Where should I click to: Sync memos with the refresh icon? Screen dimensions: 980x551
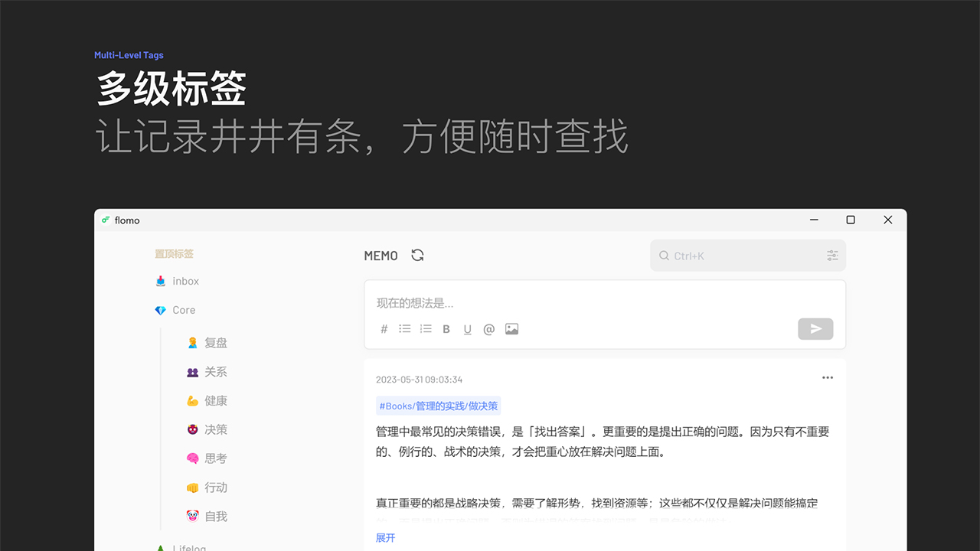point(417,255)
